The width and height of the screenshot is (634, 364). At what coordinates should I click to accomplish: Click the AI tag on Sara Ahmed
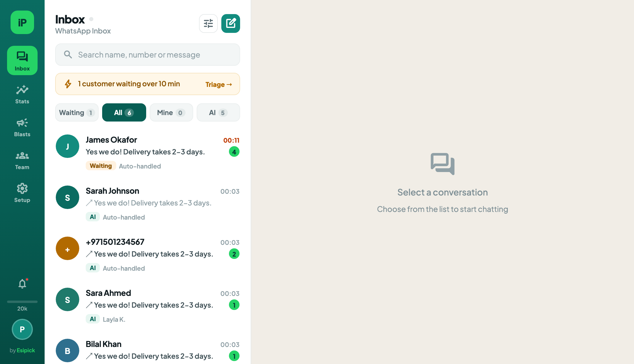coord(93,319)
